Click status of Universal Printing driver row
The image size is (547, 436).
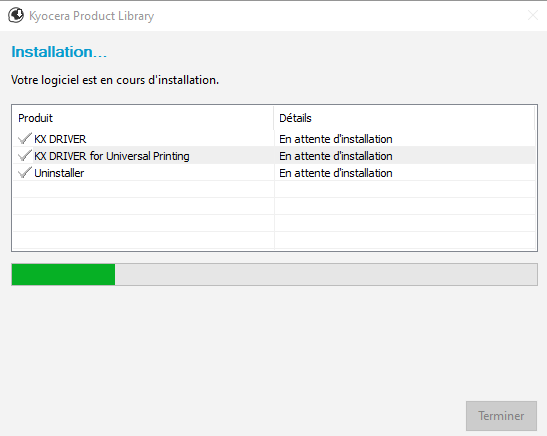pos(336,156)
